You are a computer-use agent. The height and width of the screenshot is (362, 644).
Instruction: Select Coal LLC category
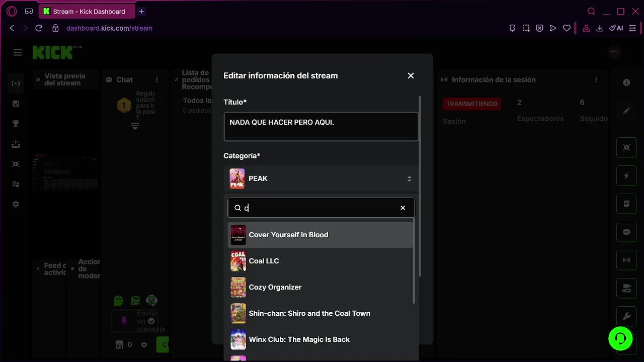(320, 261)
